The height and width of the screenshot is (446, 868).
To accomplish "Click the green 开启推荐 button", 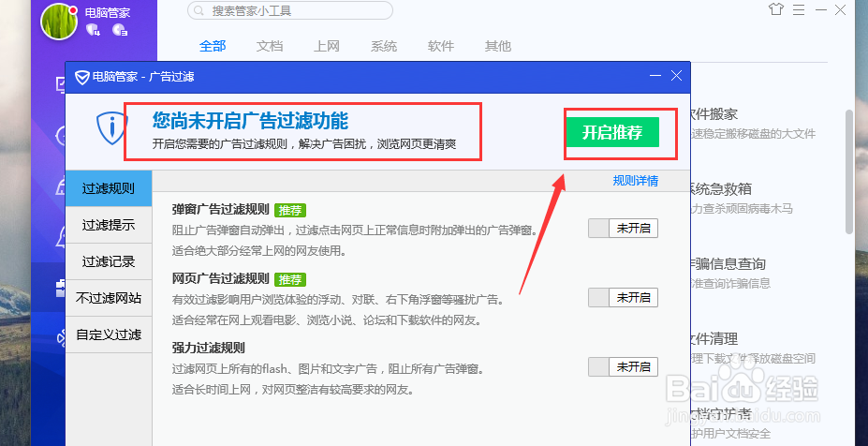I will pos(612,132).
